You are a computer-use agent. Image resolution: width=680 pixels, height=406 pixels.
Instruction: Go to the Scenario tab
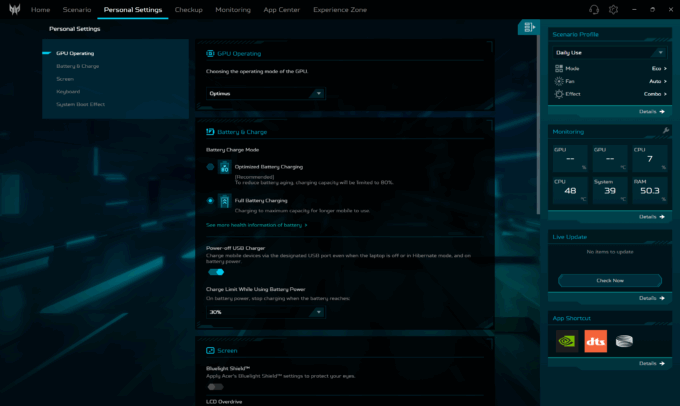pyautogui.click(x=77, y=10)
